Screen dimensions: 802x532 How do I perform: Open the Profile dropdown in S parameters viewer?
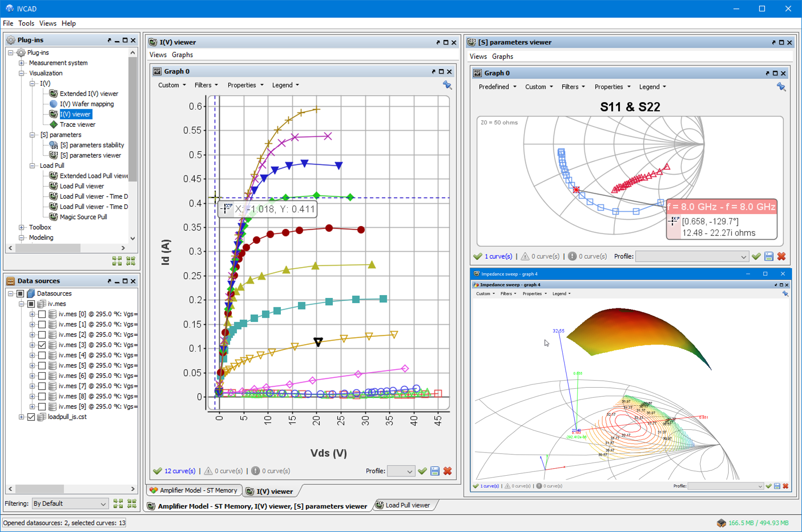pos(692,256)
